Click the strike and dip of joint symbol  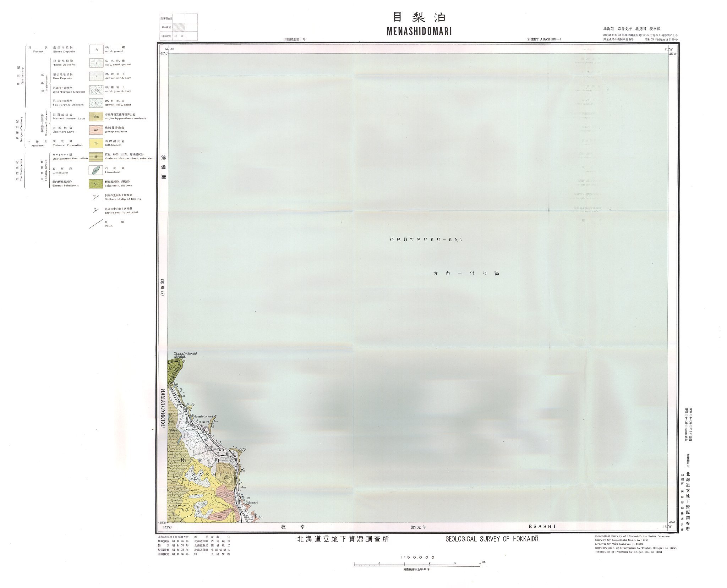(95, 210)
